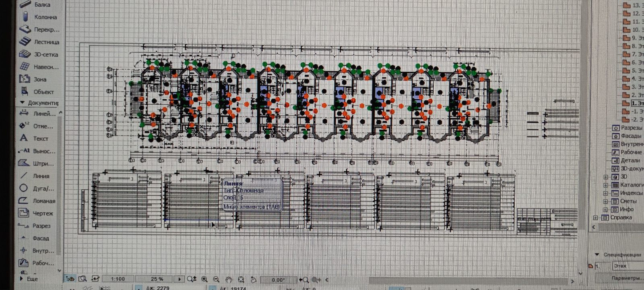Image resolution: width=644 pixels, height=290 pixels.
Task: Collapse the Спецификации panel section
Action: point(597,255)
